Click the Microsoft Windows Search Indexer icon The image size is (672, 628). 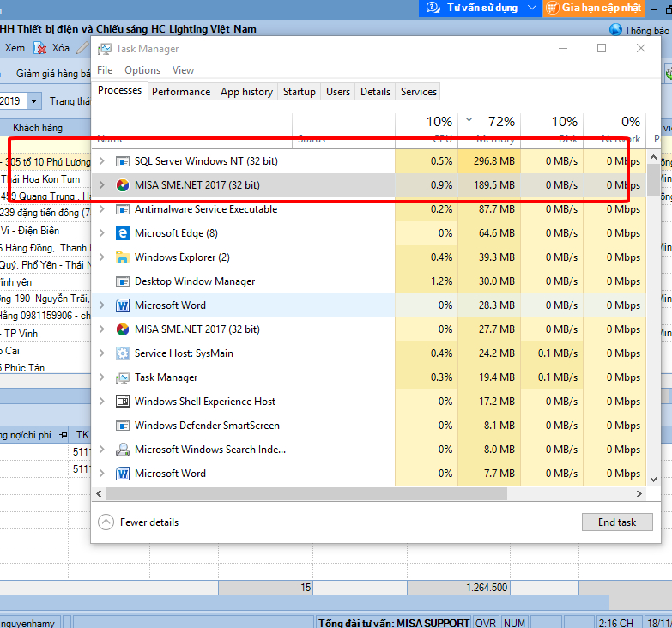pyautogui.click(x=123, y=450)
